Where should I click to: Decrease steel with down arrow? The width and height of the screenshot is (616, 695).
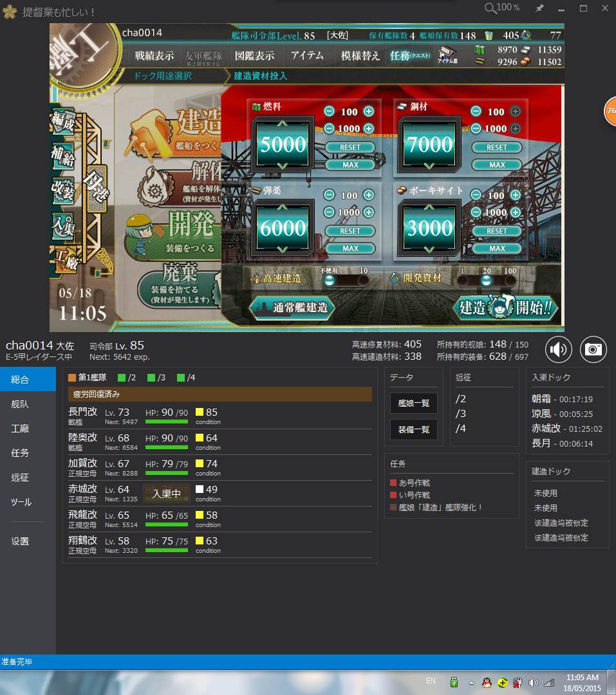(x=429, y=166)
